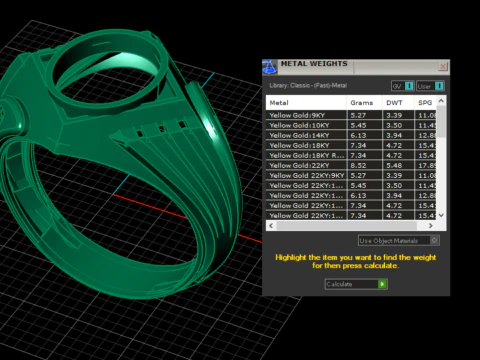Click the Use Object Materials button
Screen dimensions: 480x360
pyautogui.click(x=399, y=240)
